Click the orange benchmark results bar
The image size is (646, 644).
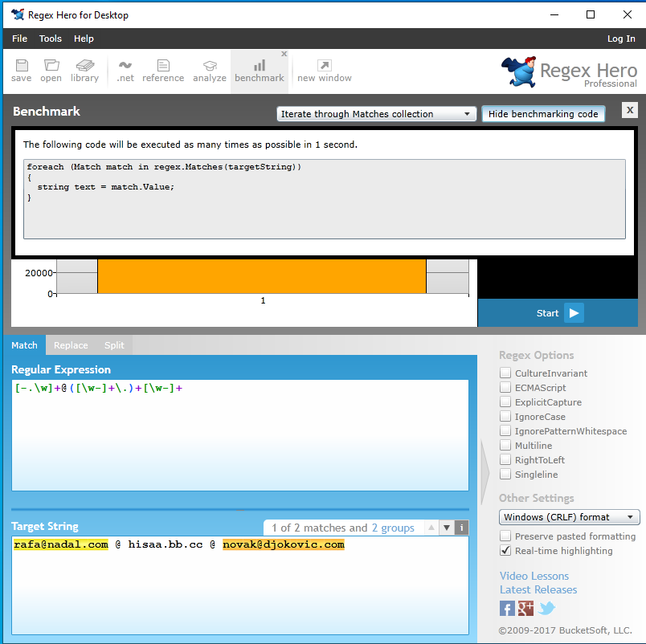[x=261, y=275]
